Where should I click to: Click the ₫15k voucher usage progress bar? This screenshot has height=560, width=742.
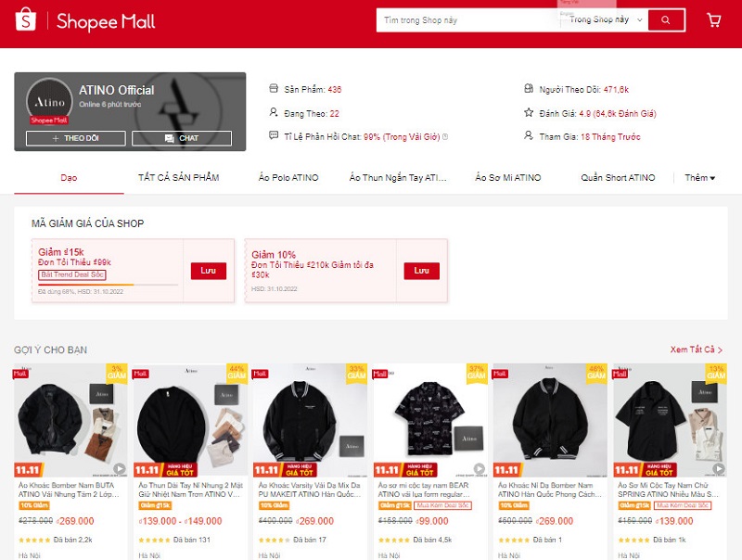[x=108, y=285]
